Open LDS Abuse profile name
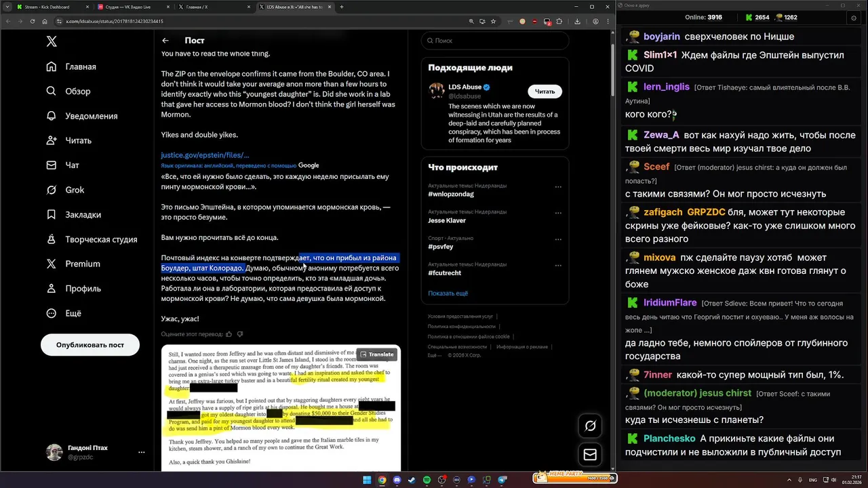This screenshot has height=488, width=868. [464, 87]
